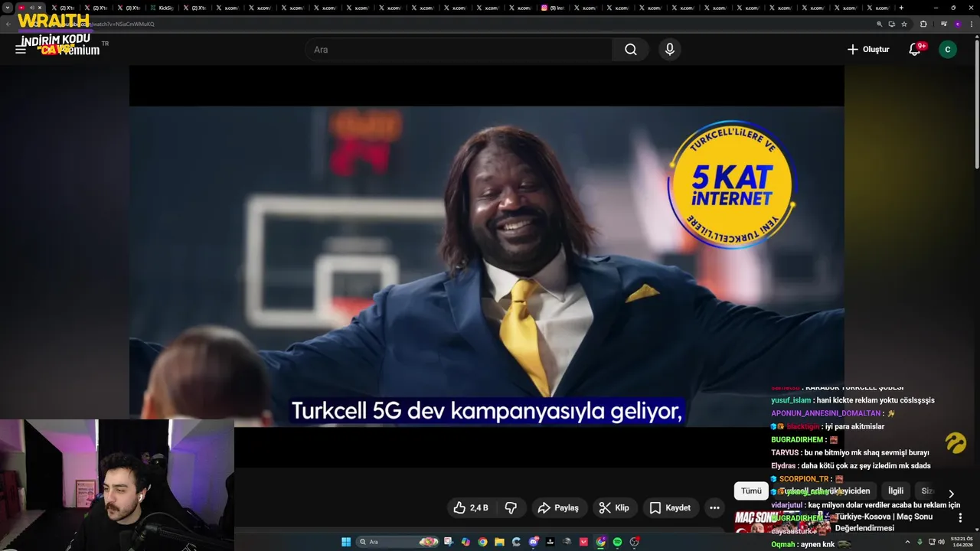Open Discord from the taskbar
Image resolution: width=980 pixels, height=551 pixels.
[533, 542]
